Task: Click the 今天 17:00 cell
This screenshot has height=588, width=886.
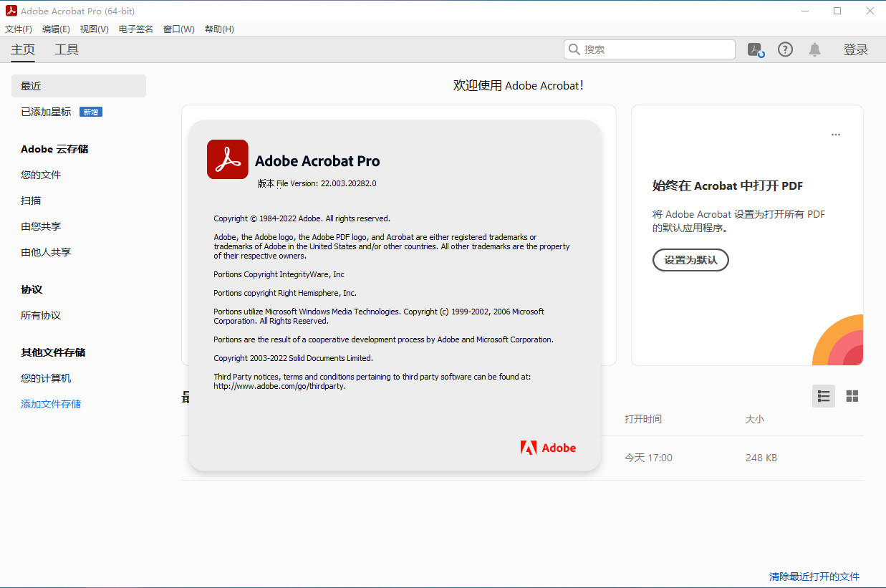Action: pyautogui.click(x=648, y=458)
